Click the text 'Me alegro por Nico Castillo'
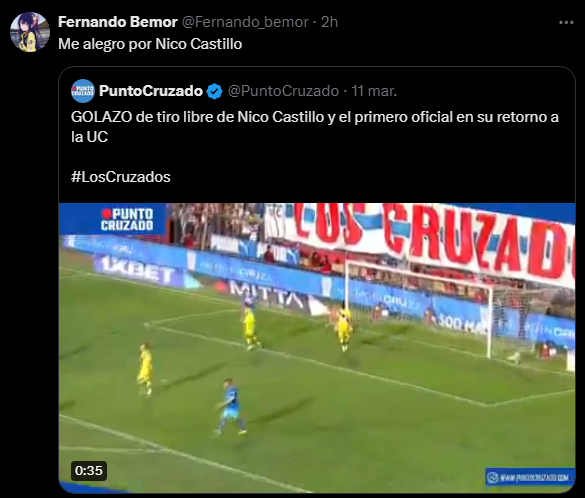Viewport: 585px width, 498px height. pos(150,44)
